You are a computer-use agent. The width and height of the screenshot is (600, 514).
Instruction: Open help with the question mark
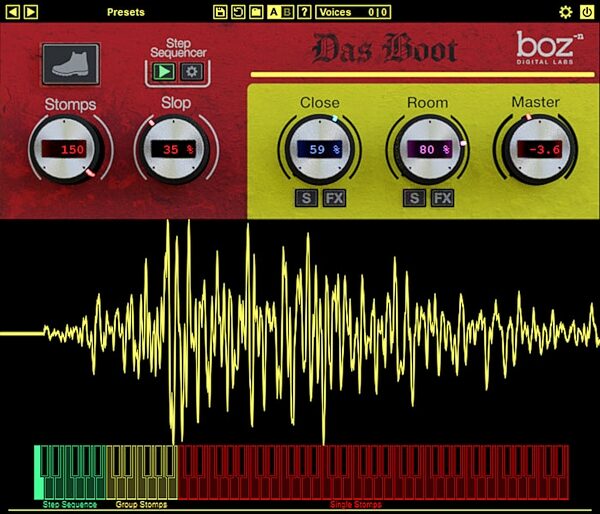[x=304, y=12]
